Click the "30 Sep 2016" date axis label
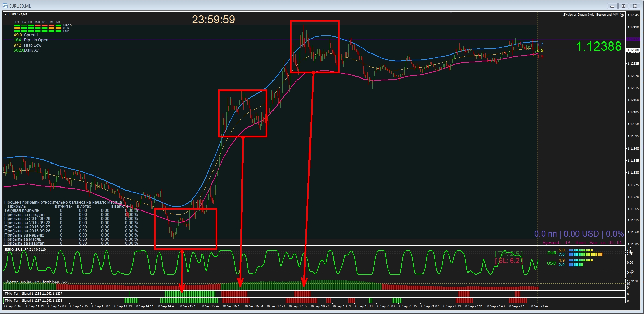644x314 pixels. [12, 306]
